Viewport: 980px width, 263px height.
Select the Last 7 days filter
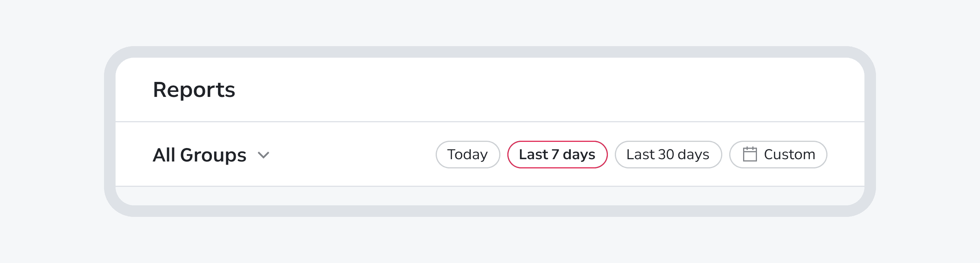(557, 155)
